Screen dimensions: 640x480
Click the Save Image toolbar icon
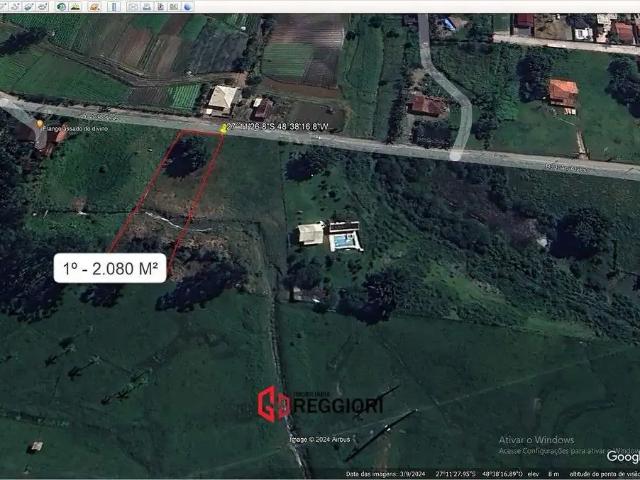pos(160,6)
